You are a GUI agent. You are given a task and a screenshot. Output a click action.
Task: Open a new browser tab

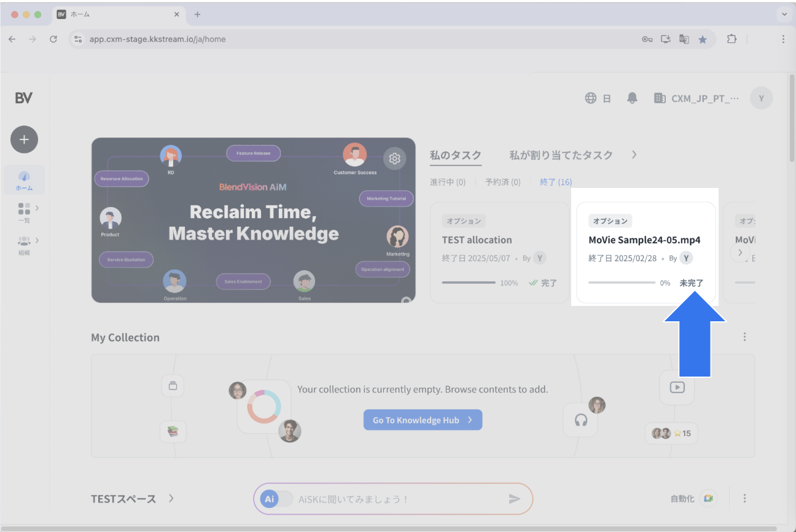197,14
